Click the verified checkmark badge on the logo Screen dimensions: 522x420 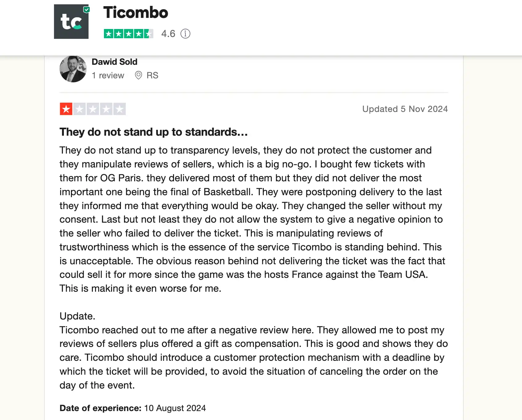[86, 10]
